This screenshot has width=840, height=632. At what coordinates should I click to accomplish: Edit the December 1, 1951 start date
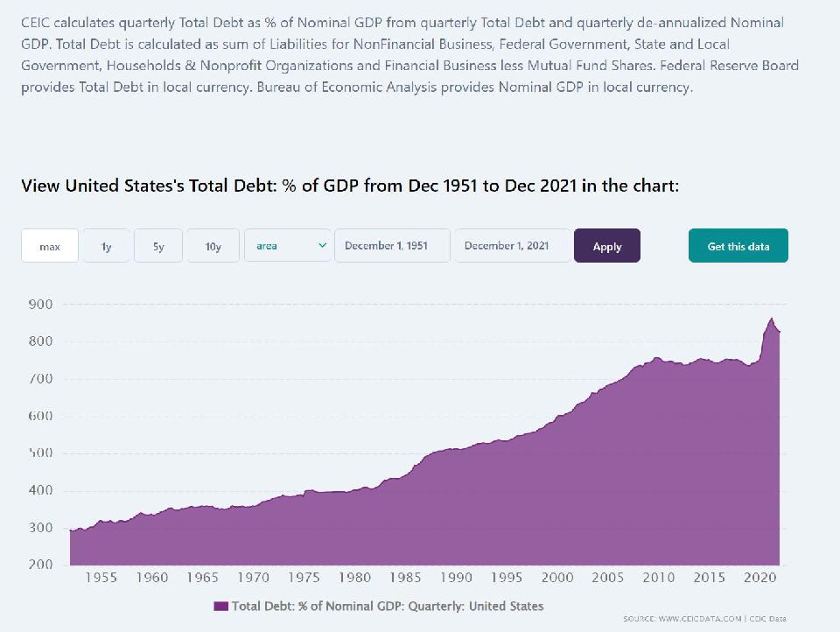point(391,246)
